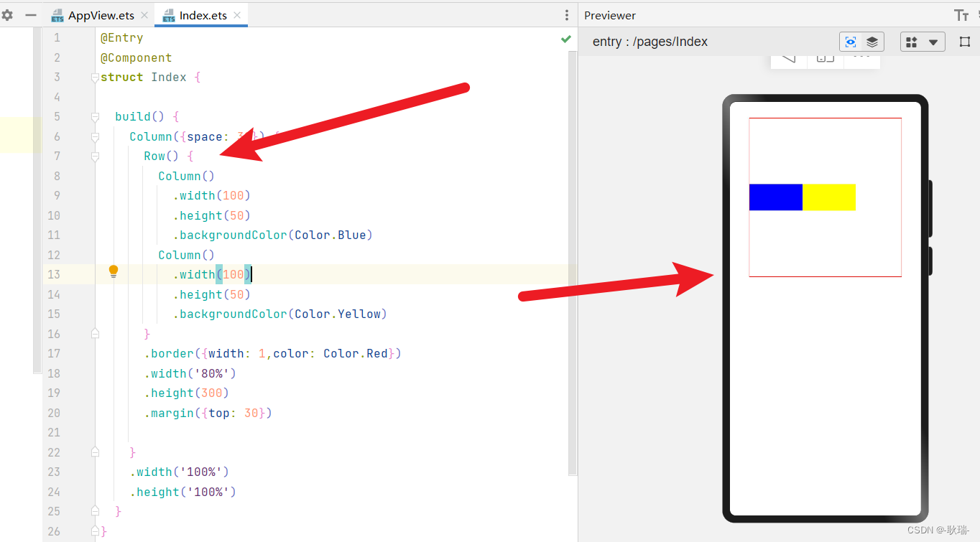Click the build closing fold marker line 25
Viewport: 980px width, 542px height.
click(95, 511)
